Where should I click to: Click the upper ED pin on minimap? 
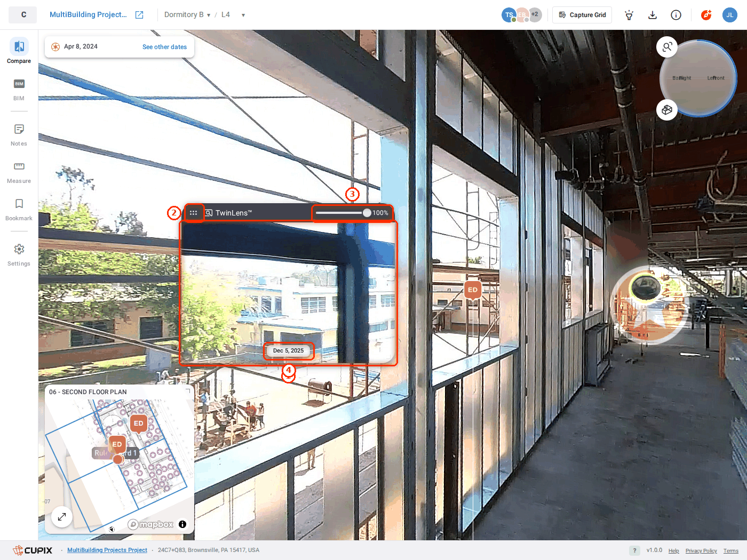pyautogui.click(x=139, y=423)
